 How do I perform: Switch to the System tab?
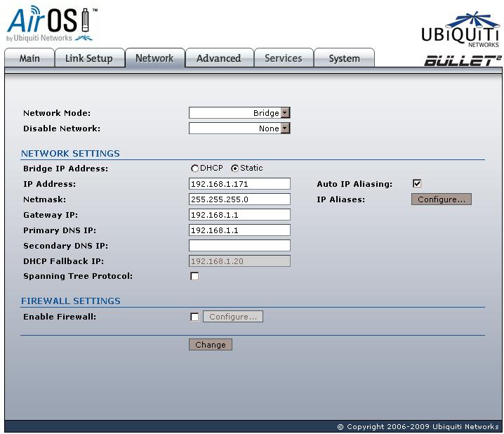coord(344,58)
